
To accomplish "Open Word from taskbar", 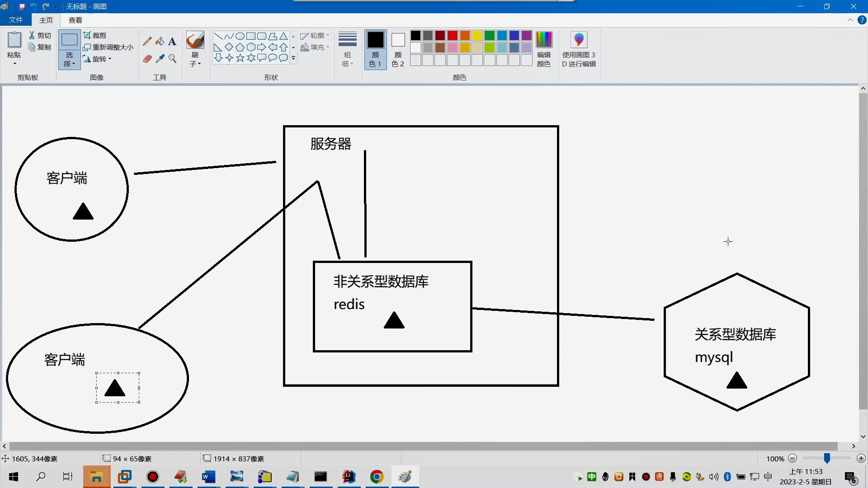I will point(208,477).
